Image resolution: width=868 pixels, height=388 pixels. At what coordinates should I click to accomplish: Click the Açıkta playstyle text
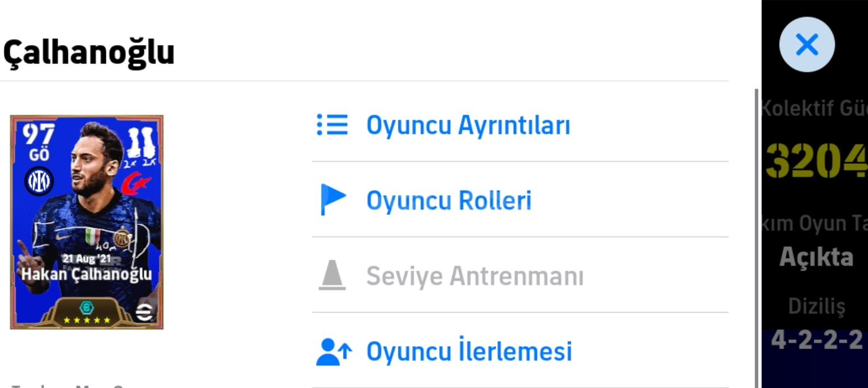pyautogui.click(x=817, y=257)
